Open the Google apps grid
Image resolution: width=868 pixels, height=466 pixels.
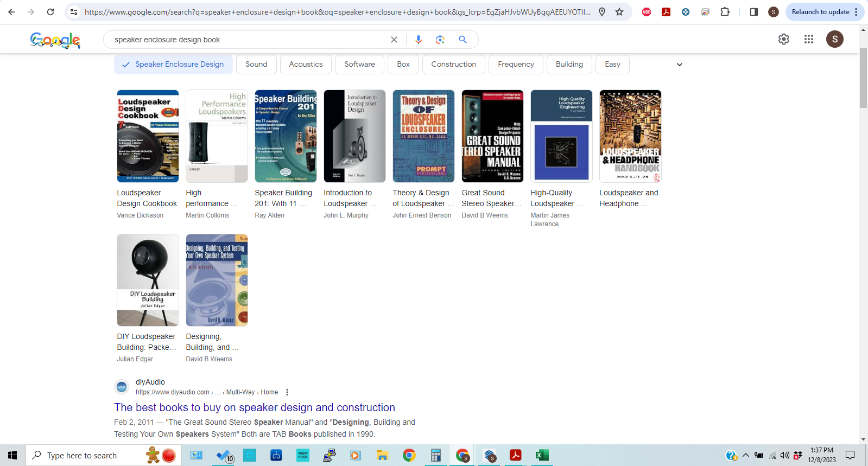pyautogui.click(x=808, y=39)
